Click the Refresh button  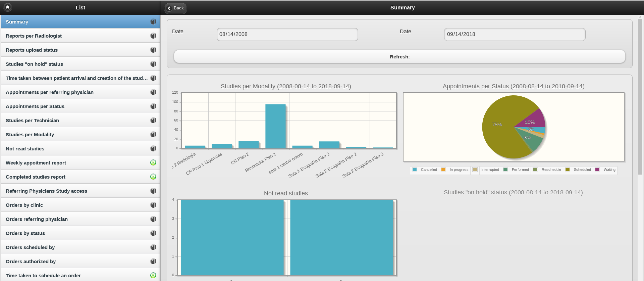pos(399,57)
